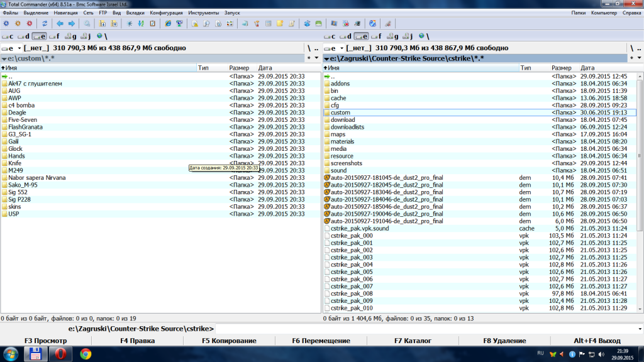This screenshot has height=362, width=644.
Task: Click F6 Перемещение button
Action: [321, 341]
